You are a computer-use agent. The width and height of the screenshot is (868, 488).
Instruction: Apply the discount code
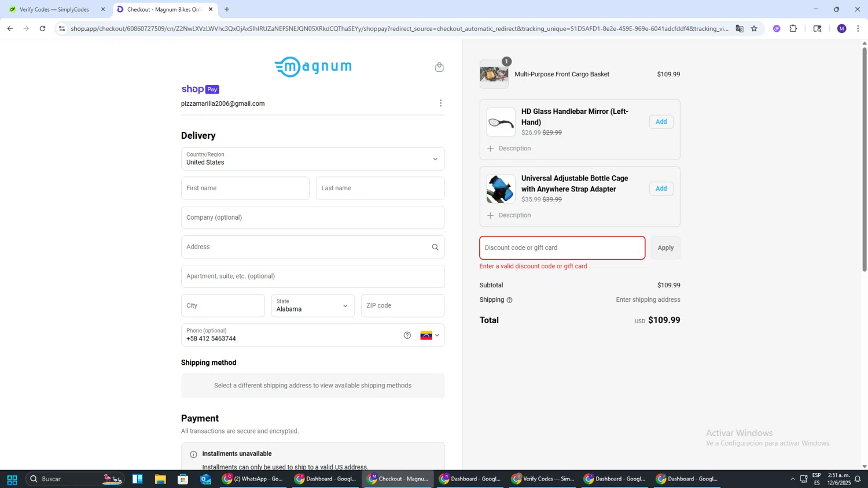[x=665, y=248]
